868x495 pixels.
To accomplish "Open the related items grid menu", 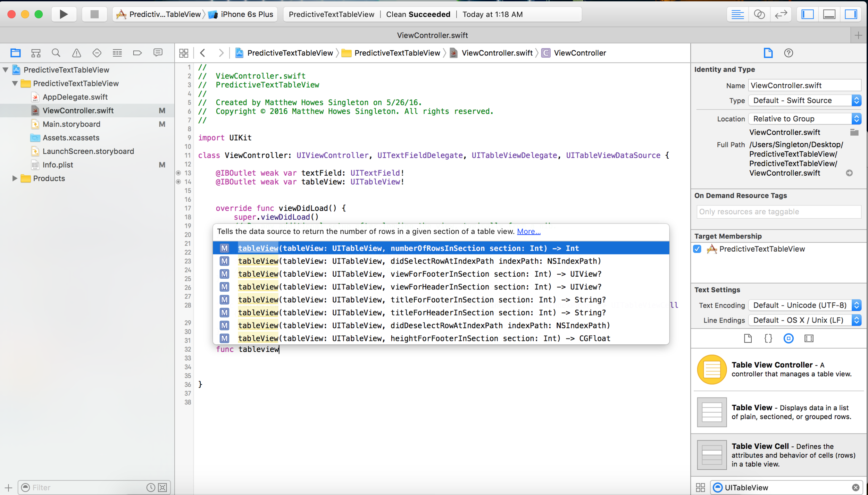I will 184,53.
